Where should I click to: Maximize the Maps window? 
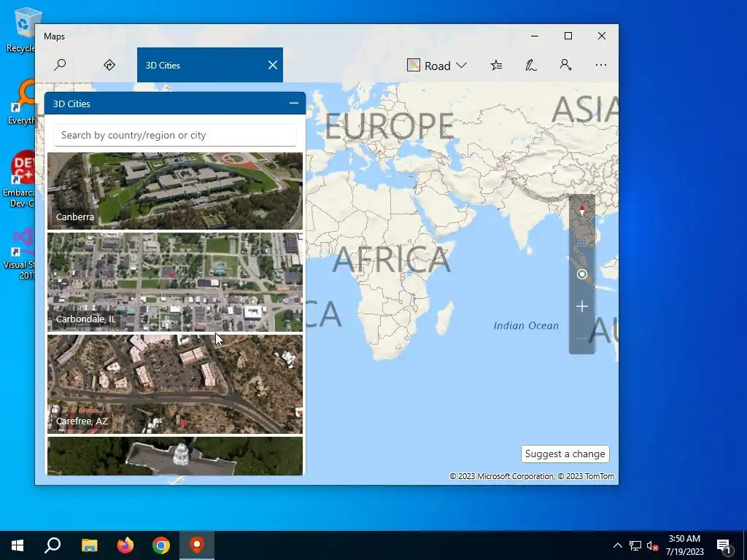pos(568,36)
